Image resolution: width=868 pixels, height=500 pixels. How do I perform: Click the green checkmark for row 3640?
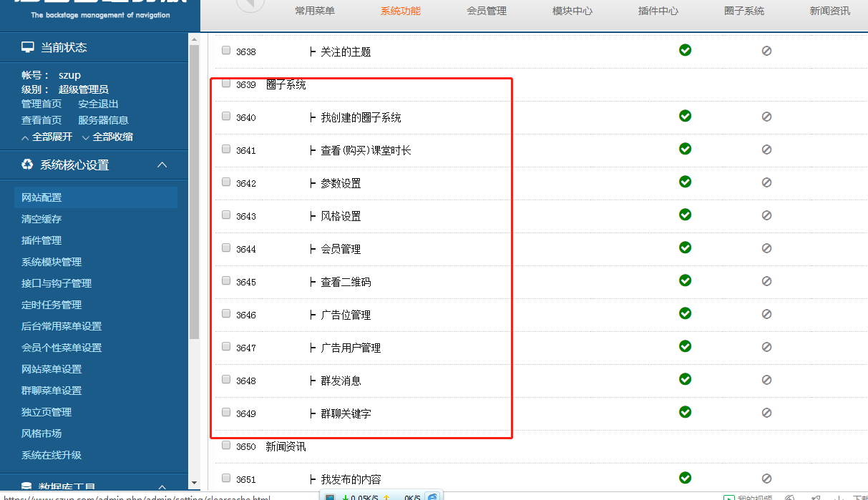pos(685,116)
